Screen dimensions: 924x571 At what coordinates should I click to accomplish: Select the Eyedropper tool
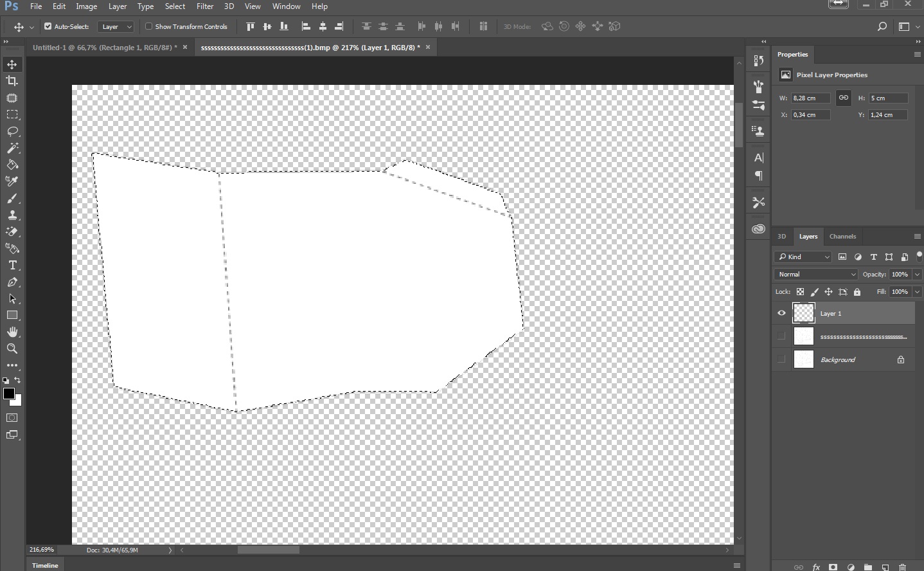point(12,181)
